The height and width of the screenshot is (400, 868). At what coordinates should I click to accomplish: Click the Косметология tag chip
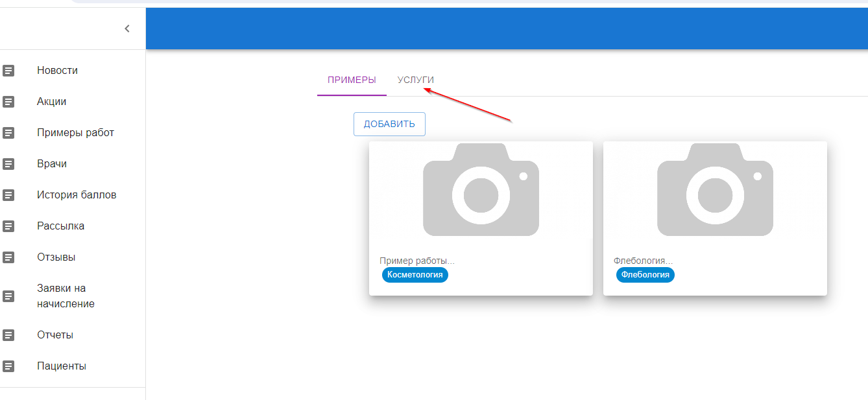coord(415,275)
